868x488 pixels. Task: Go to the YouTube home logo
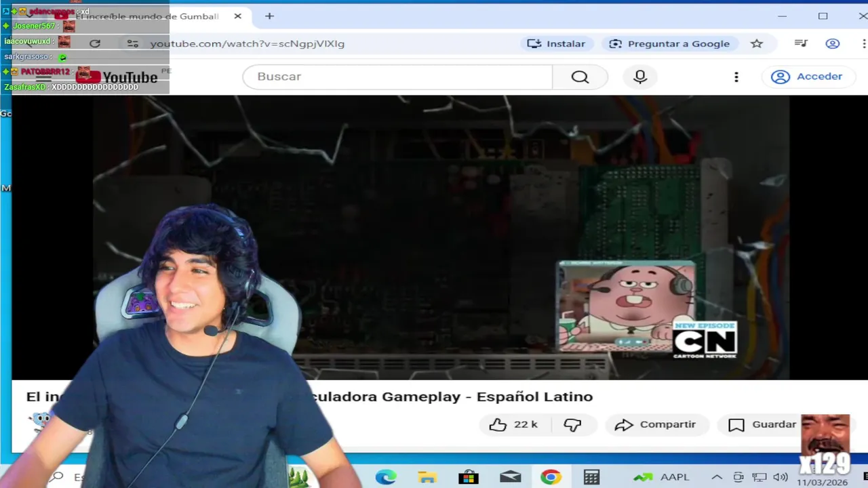tap(117, 77)
